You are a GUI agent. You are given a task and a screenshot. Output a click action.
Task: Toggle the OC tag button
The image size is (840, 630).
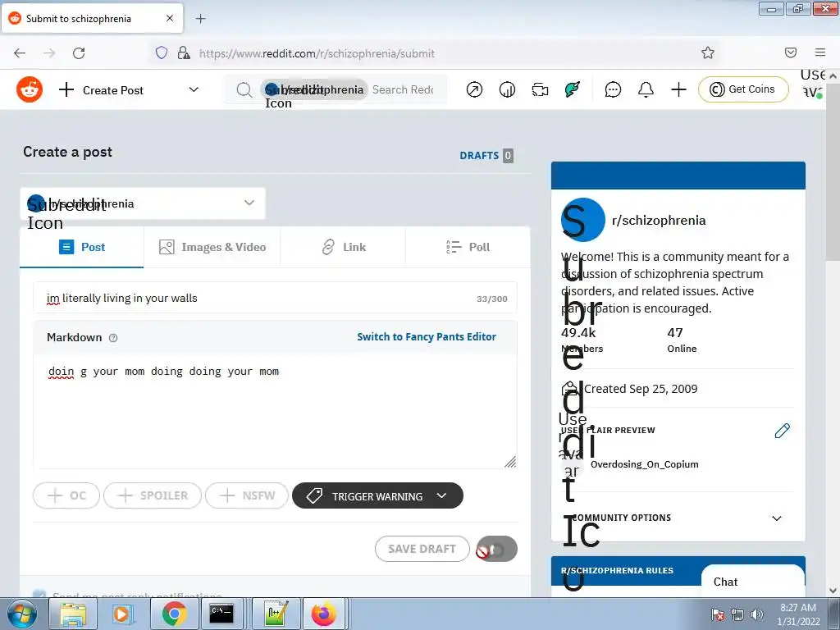pos(66,495)
